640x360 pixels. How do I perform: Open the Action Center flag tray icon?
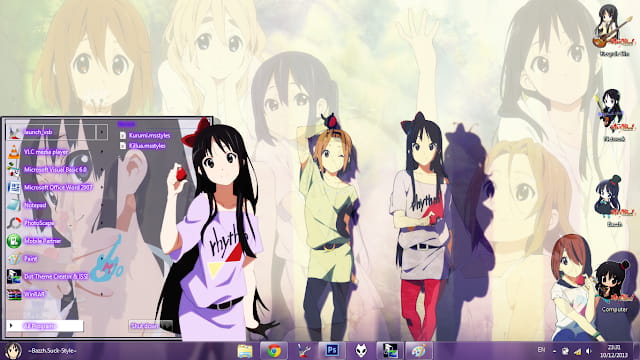point(565,351)
